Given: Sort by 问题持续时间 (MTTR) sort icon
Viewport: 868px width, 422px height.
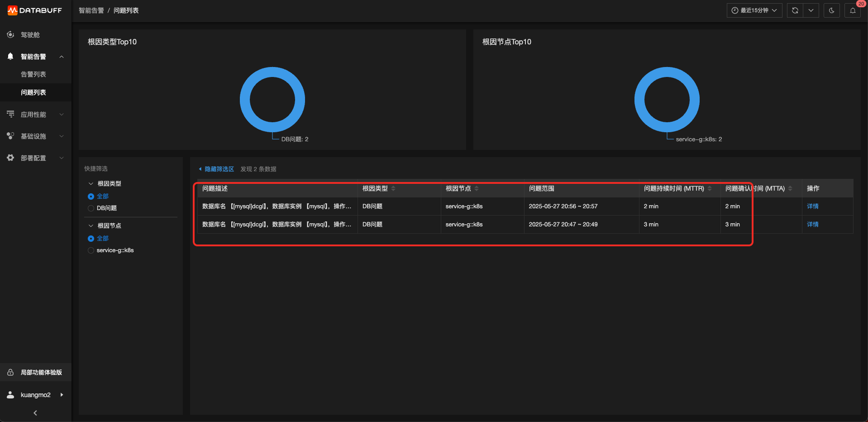Looking at the screenshot, I should coord(710,188).
